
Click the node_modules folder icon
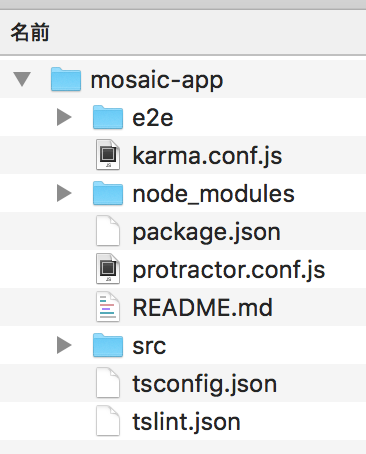tap(108, 193)
